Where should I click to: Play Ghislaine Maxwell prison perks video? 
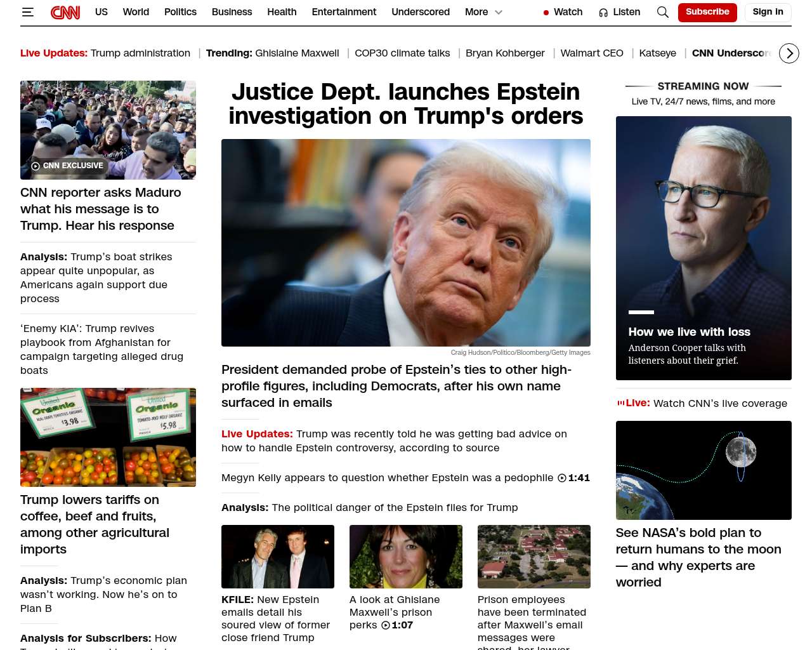(386, 625)
